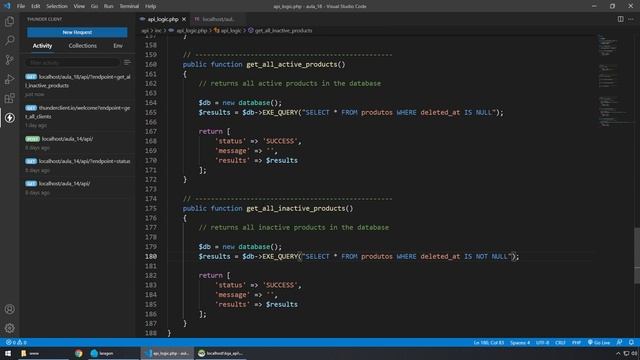
Task: Select the Activity tab in Thunder Client
Action: tap(42, 46)
